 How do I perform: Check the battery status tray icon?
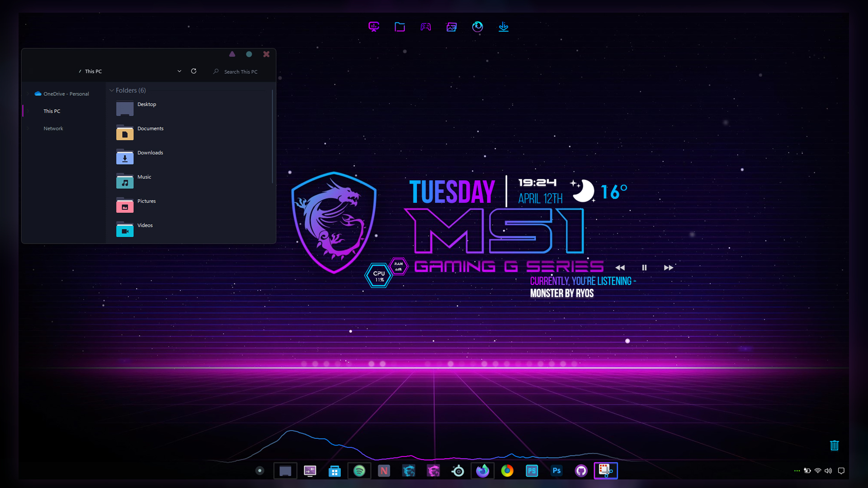[x=807, y=471]
